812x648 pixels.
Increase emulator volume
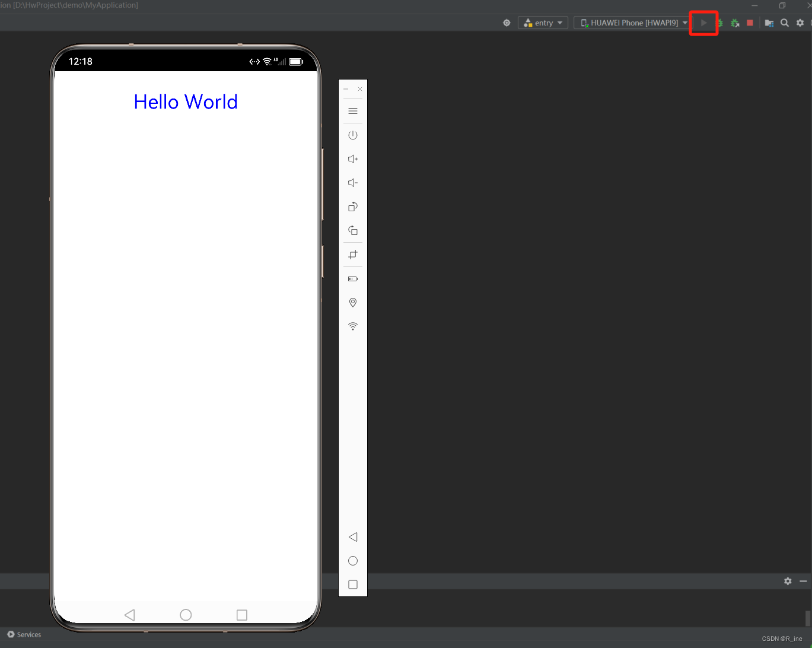[x=353, y=159]
